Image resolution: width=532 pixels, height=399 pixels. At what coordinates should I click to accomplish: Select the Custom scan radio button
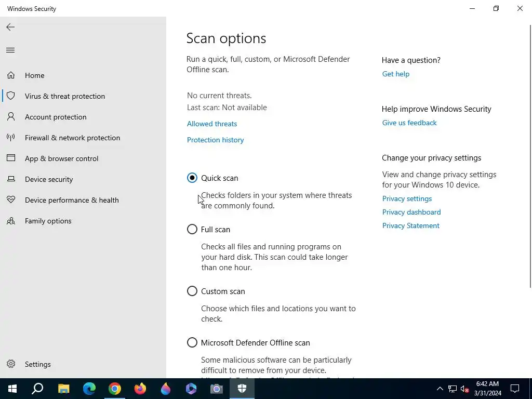(192, 291)
